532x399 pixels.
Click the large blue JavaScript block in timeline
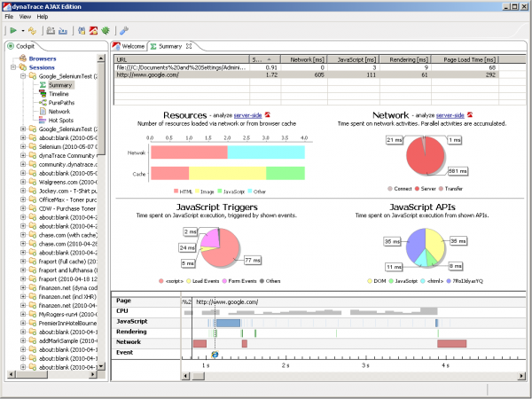tap(228, 323)
